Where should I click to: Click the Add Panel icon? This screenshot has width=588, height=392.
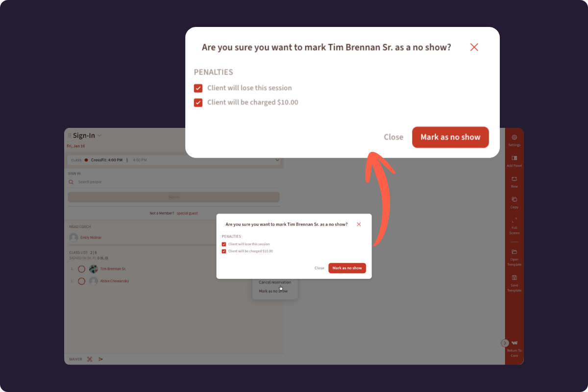[514, 158]
